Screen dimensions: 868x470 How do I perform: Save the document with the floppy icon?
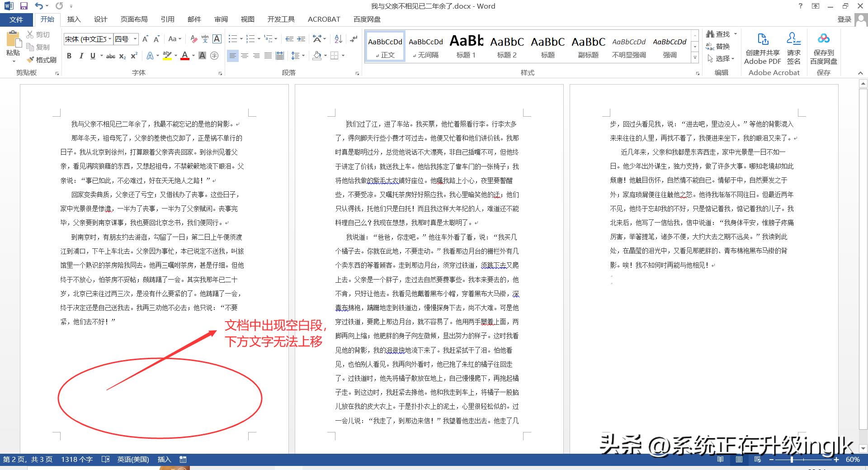pos(24,6)
